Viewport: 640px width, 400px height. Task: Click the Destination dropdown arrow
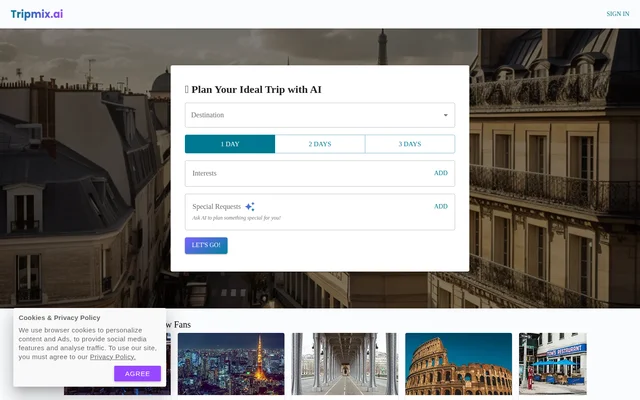[x=445, y=115]
